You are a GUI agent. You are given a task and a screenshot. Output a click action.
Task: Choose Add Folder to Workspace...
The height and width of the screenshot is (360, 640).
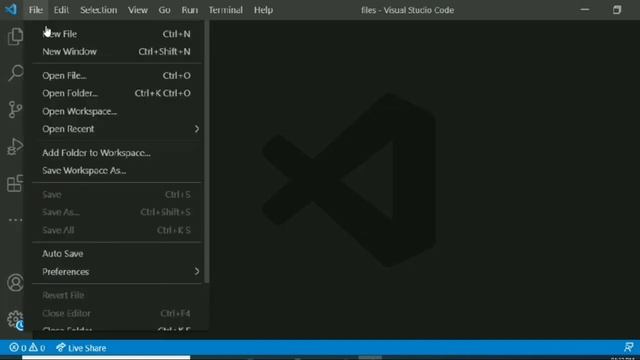(x=117, y=153)
